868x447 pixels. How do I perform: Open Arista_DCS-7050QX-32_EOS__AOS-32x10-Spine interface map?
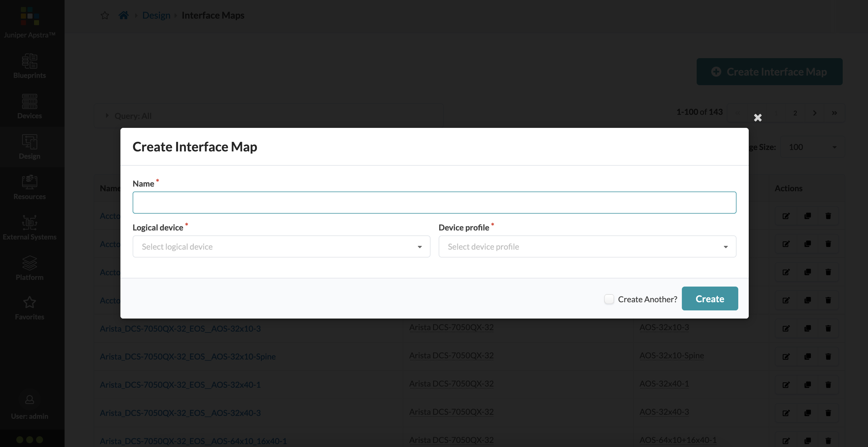pos(188,356)
